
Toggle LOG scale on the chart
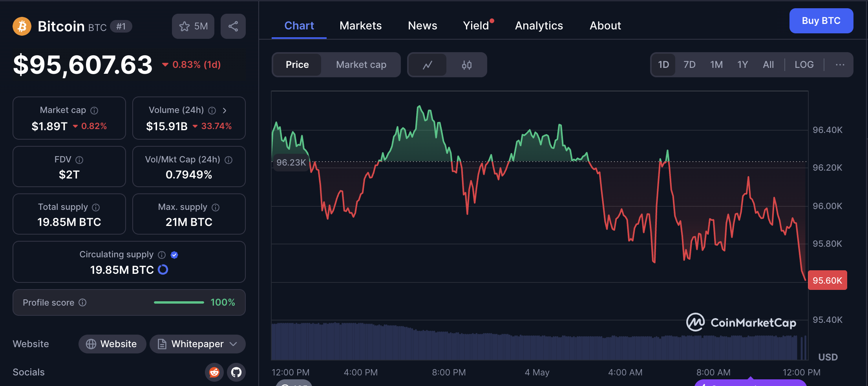(x=804, y=65)
